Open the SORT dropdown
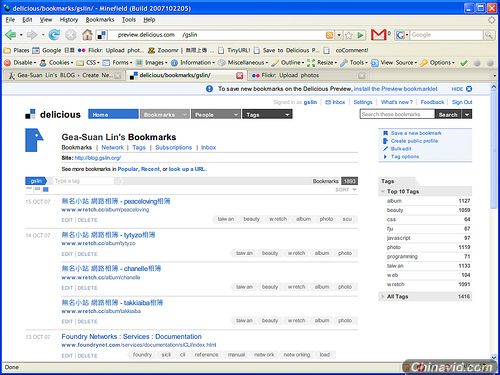The width and height of the screenshot is (500, 375). click(346, 190)
